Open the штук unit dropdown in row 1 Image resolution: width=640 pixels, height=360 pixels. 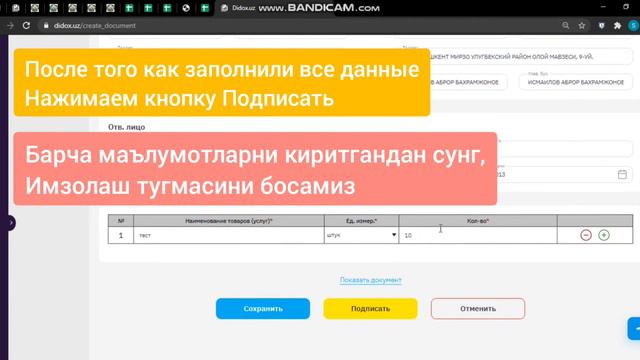[x=361, y=235]
